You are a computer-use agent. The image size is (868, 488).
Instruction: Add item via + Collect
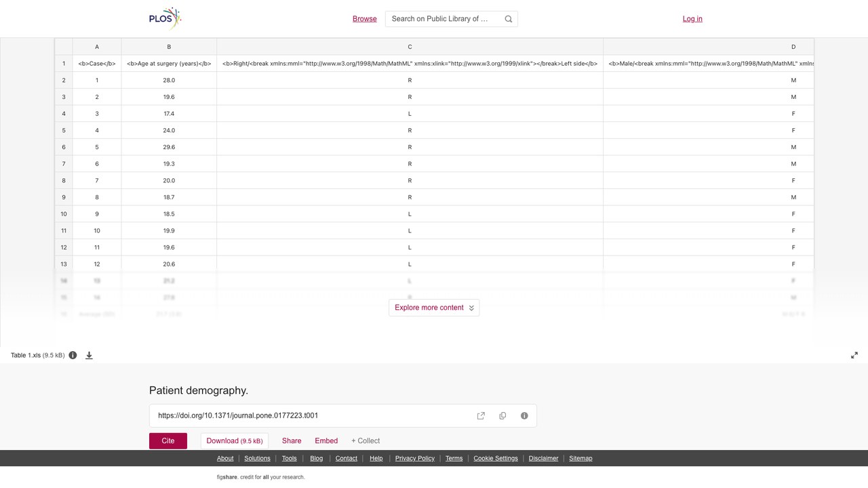coord(366,441)
